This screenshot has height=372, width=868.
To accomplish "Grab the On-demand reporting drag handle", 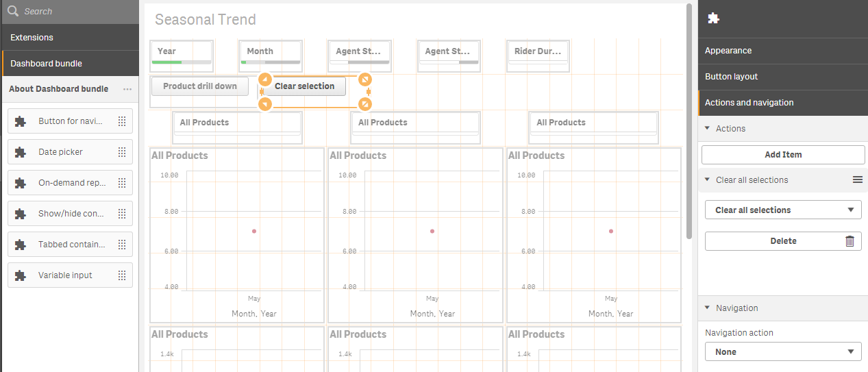I will [x=122, y=183].
